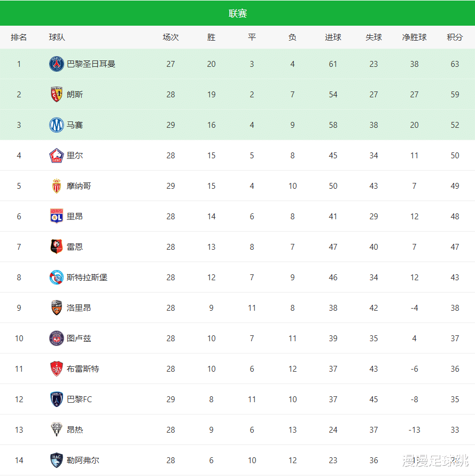Viewport: 475px width, 476px height.
Task: Click the Angers (昂热) club crest
Action: [x=57, y=430]
